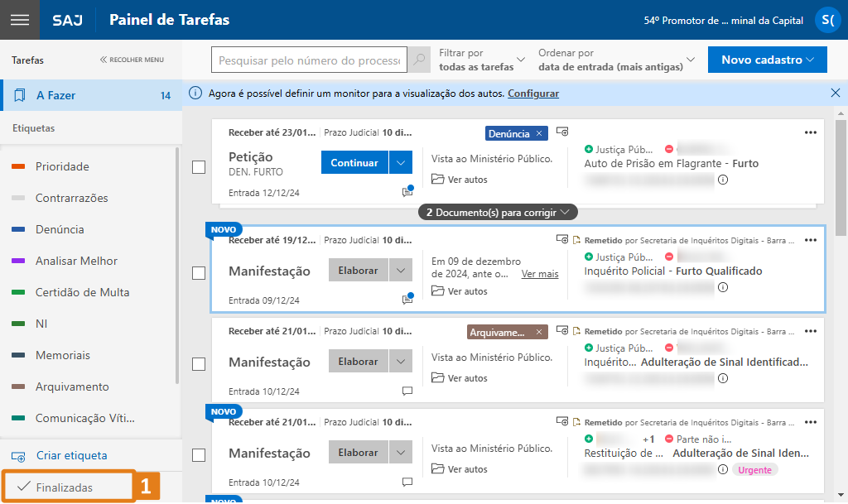Click the user avatar icon
848x504 pixels.
pyautogui.click(x=827, y=20)
